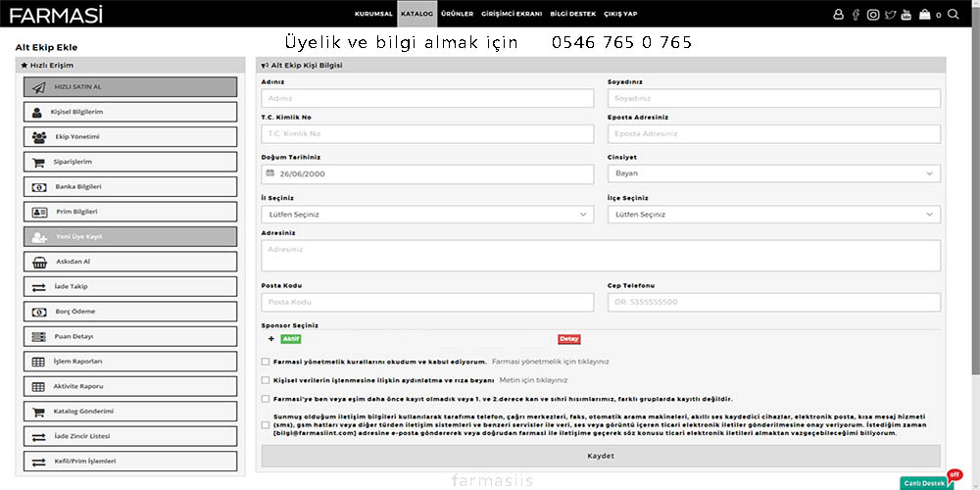Click the user account icon in header
This screenshot has width=980, height=490.
tap(838, 15)
